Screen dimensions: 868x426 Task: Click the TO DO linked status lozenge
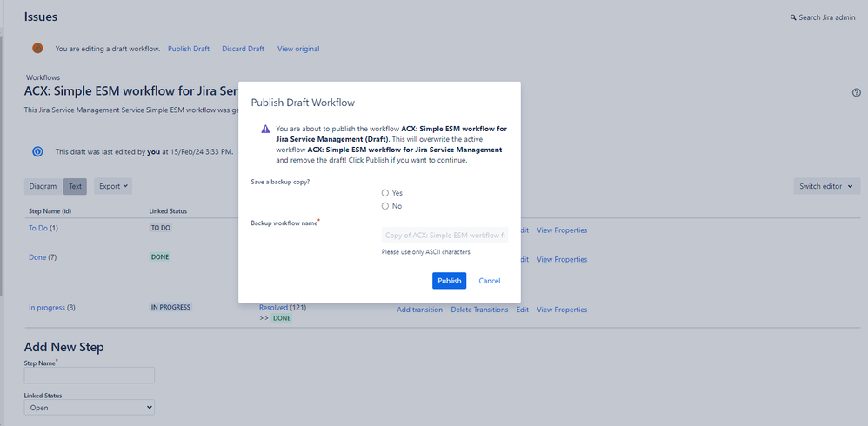click(161, 228)
